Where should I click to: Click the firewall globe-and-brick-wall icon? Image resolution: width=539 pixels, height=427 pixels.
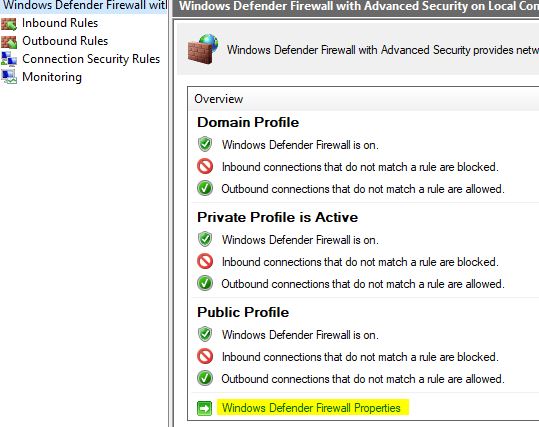pos(203,49)
